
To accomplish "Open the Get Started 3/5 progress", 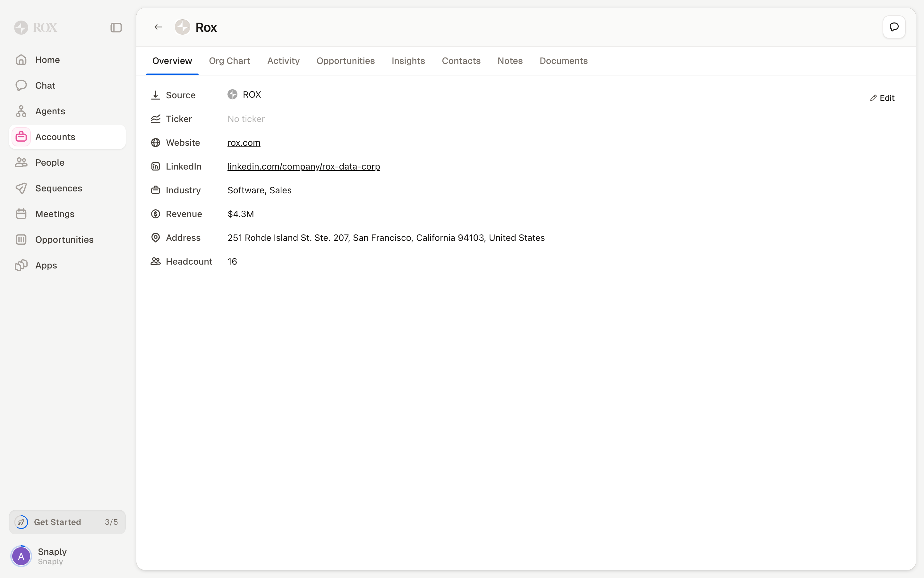I will (x=67, y=522).
